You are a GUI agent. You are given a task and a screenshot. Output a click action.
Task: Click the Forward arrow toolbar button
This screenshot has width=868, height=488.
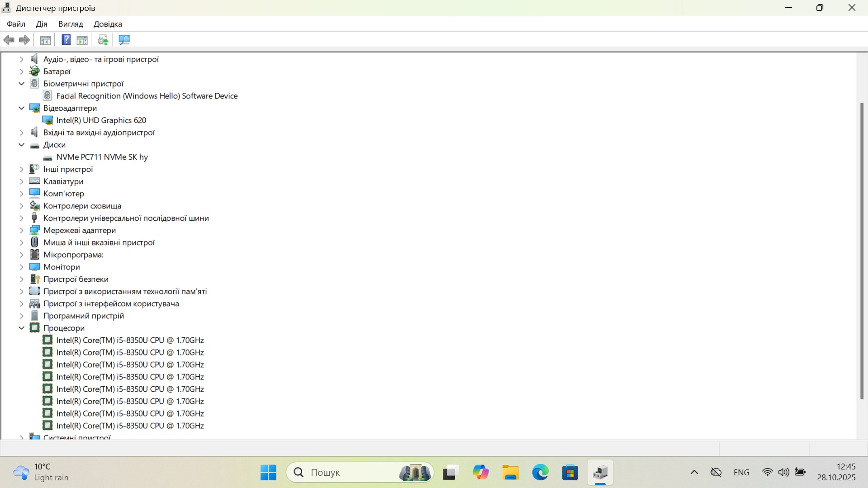[x=24, y=40]
